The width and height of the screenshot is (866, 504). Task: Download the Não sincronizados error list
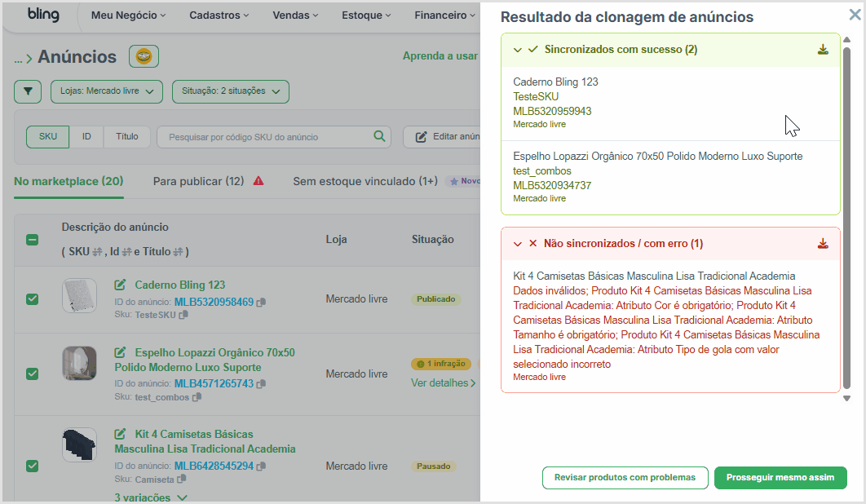pos(823,244)
